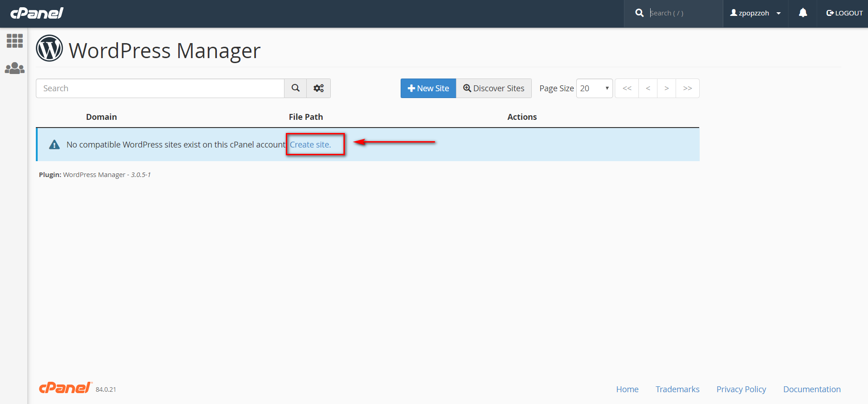Open the Documentation footer link
868x404 pixels.
pyautogui.click(x=812, y=389)
